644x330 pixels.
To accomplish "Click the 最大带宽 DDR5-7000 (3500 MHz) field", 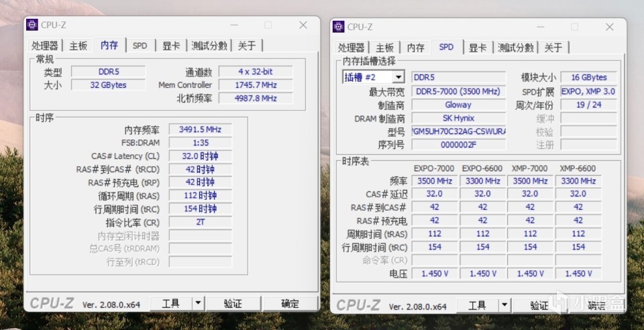I will 459,91.
